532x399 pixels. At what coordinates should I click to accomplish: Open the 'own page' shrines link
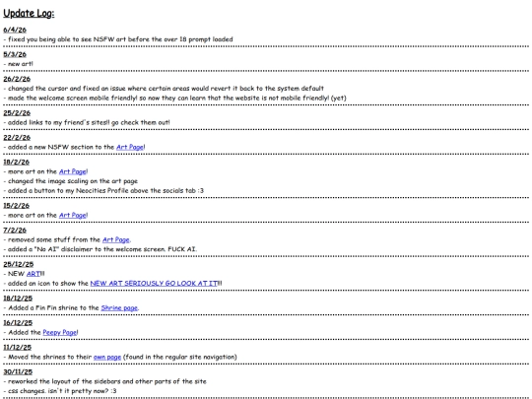pyautogui.click(x=107, y=357)
